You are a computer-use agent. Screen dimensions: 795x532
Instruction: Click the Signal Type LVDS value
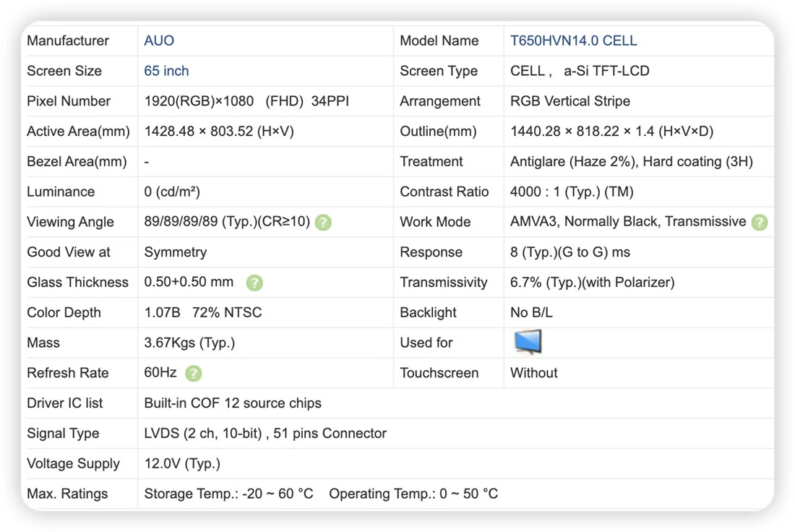tap(265, 433)
